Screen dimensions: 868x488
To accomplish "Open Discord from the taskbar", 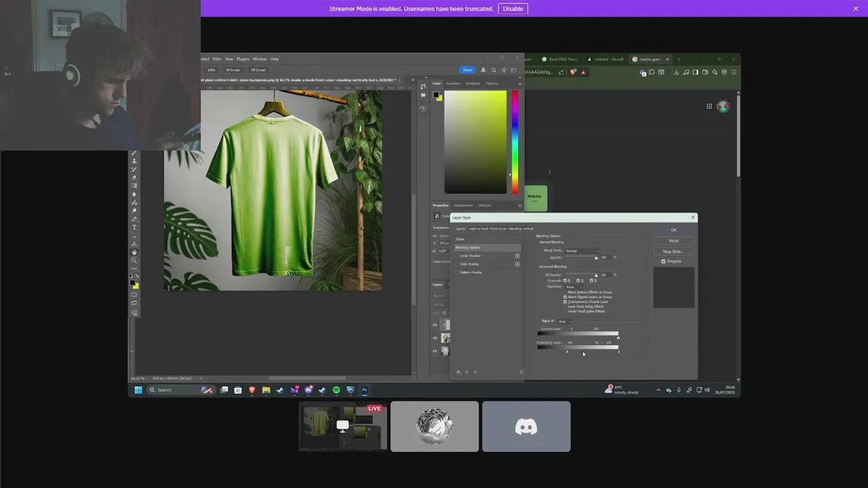I will [309, 390].
